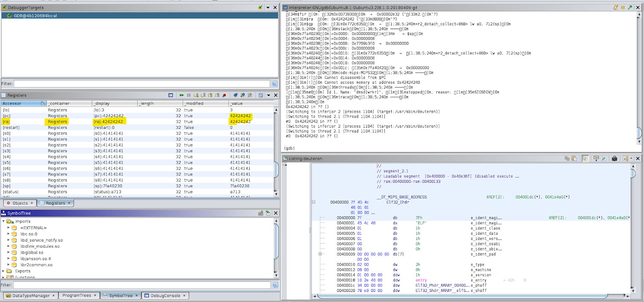Click the red breakpoint icon in Registers toolbar

224,95
